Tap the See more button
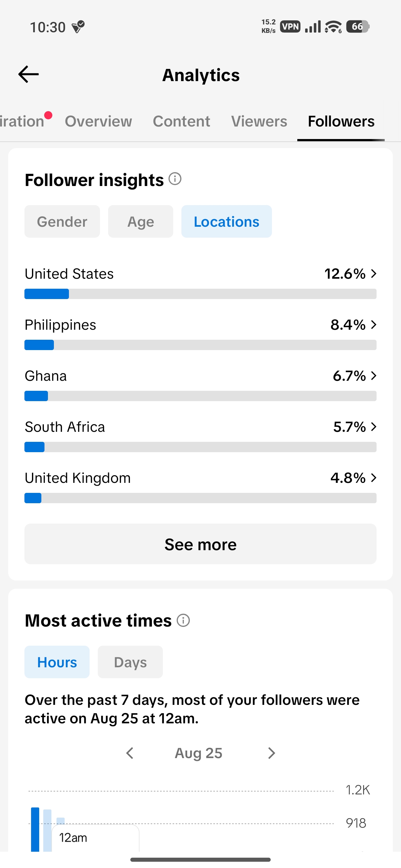Screen dimensions: 401x868 click(200, 544)
